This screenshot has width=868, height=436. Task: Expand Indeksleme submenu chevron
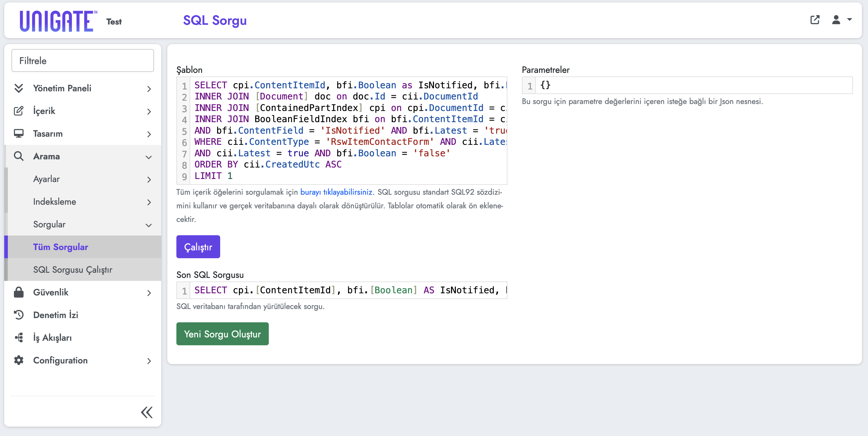pyautogui.click(x=149, y=202)
